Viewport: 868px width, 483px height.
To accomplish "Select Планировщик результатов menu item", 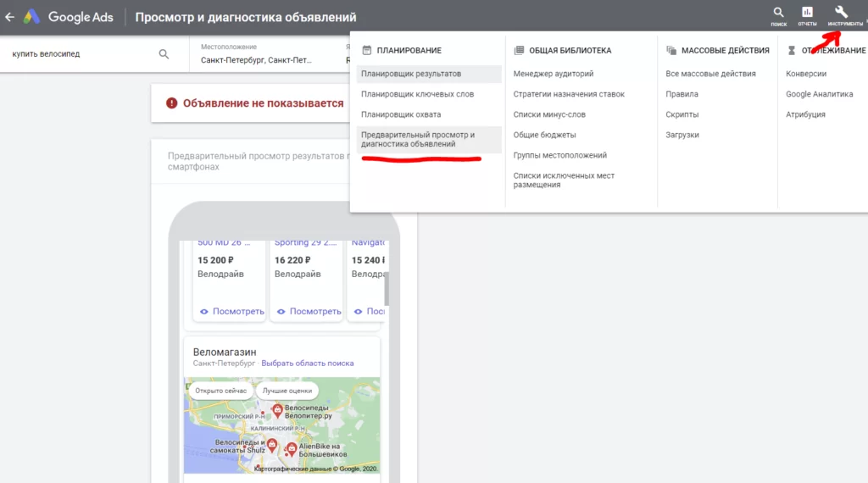I will 411,74.
